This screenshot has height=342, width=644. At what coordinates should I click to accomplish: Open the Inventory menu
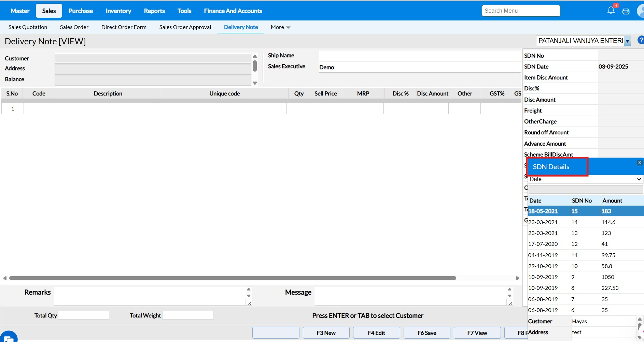[x=118, y=11]
